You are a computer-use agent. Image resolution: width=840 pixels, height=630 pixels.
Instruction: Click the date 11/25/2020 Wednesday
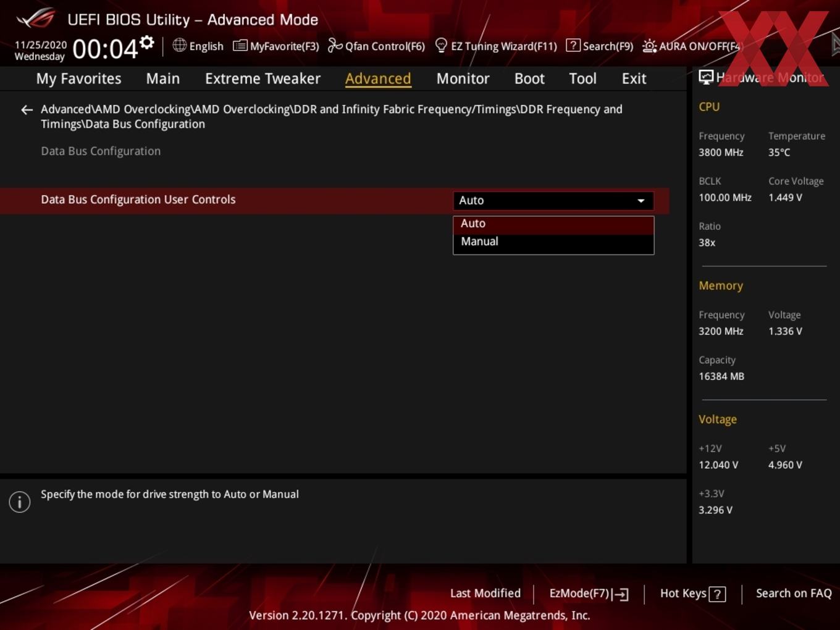[x=40, y=51]
